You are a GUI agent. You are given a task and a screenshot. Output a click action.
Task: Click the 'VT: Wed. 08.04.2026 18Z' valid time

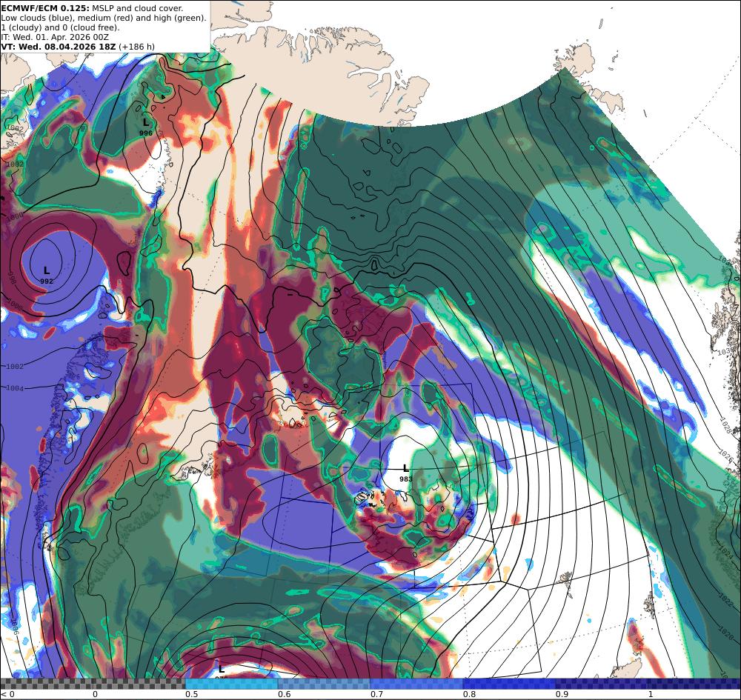59,46
